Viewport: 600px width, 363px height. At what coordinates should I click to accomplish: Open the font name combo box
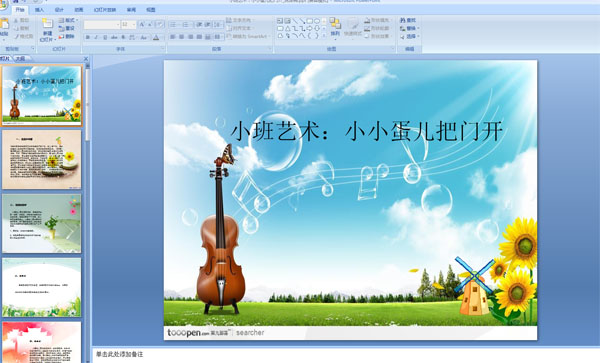102,24
